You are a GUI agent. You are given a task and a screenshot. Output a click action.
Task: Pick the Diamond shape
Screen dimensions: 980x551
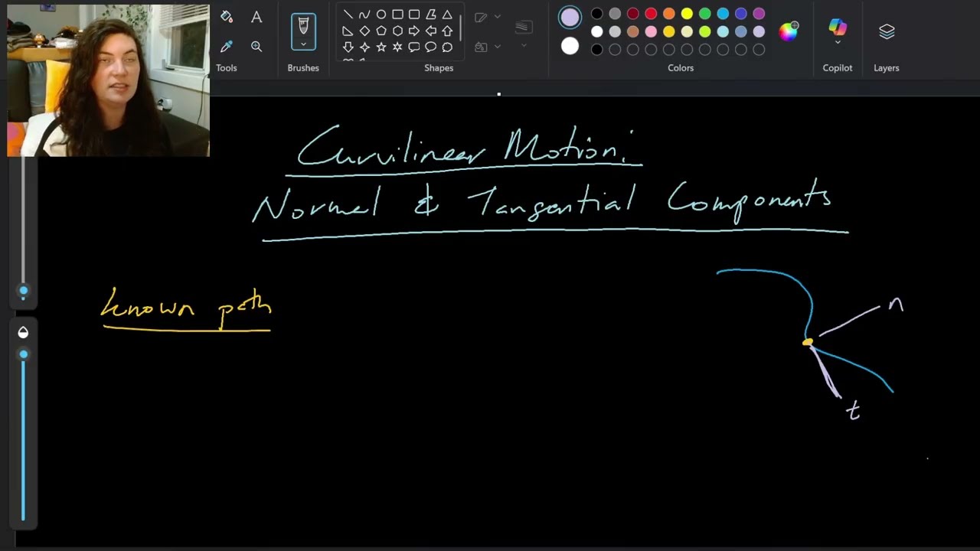pyautogui.click(x=364, y=31)
